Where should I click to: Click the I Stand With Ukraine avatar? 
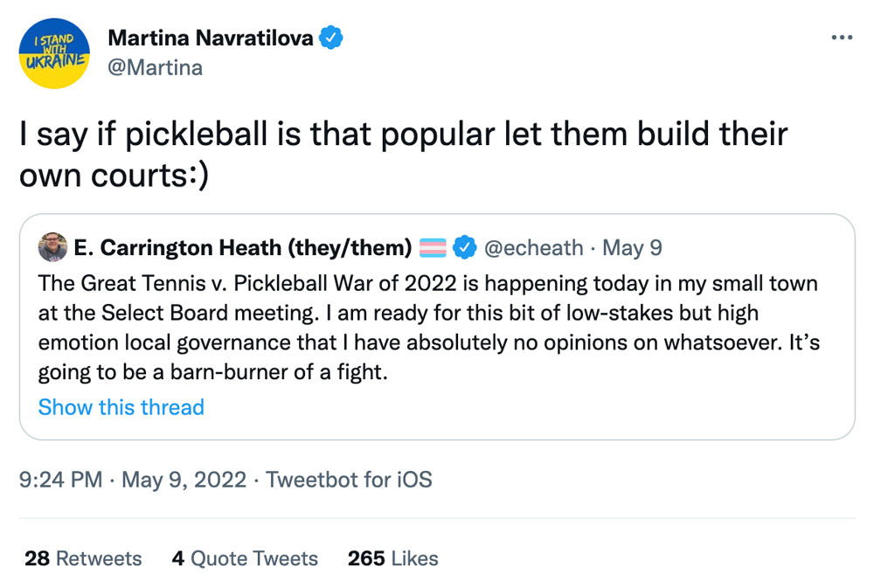(x=54, y=53)
